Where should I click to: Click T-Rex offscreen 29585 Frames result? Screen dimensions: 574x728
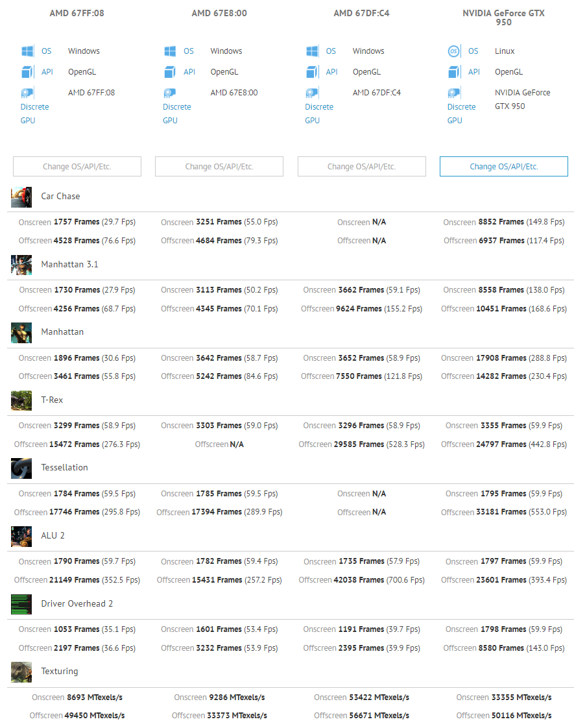361,444
